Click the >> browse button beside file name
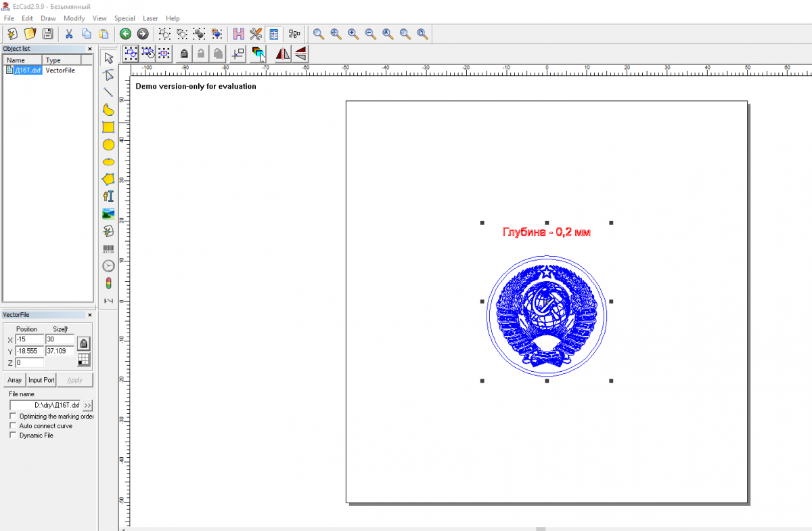Screen dimensions: 812x531 [88, 405]
